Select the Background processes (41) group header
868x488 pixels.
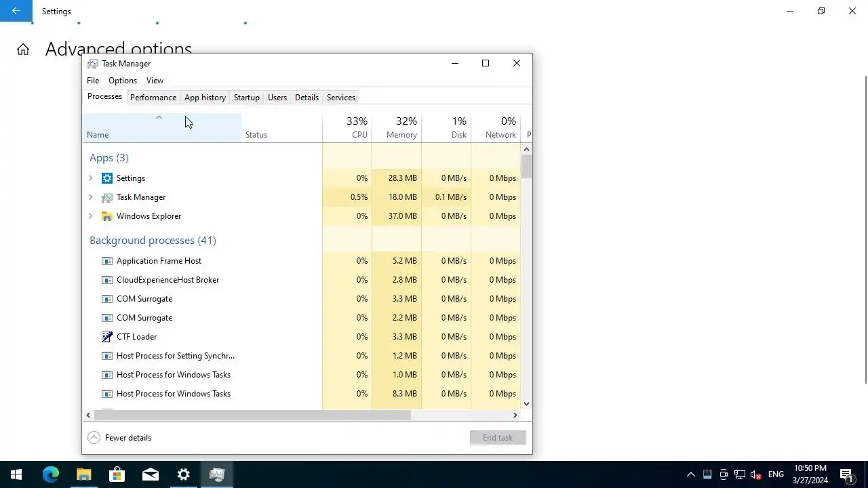coord(153,241)
